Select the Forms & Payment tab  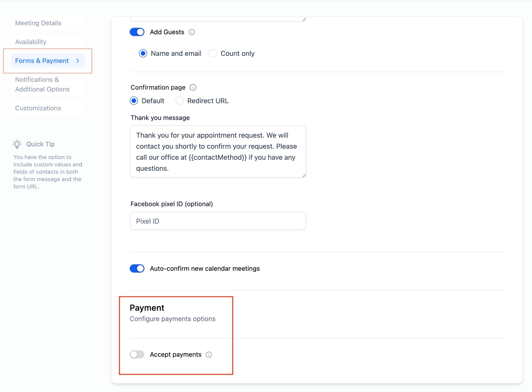(42, 61)
